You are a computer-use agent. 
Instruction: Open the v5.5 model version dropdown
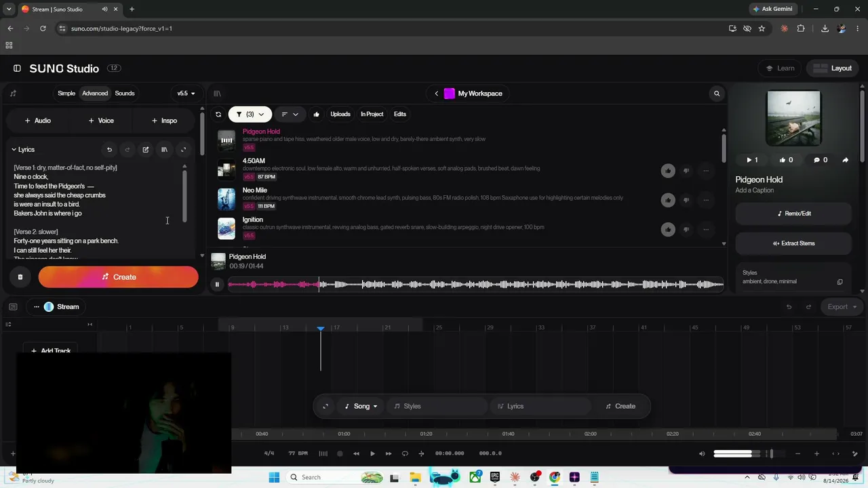[x=186, y=94]
